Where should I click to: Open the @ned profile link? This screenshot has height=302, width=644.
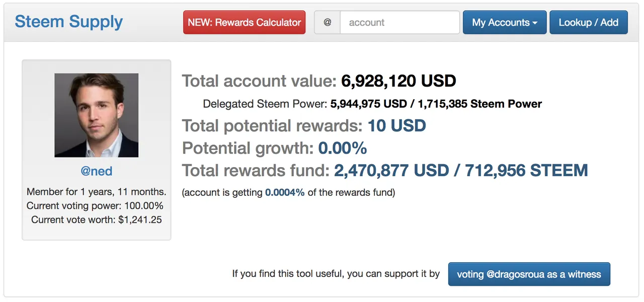click(97, 171)
